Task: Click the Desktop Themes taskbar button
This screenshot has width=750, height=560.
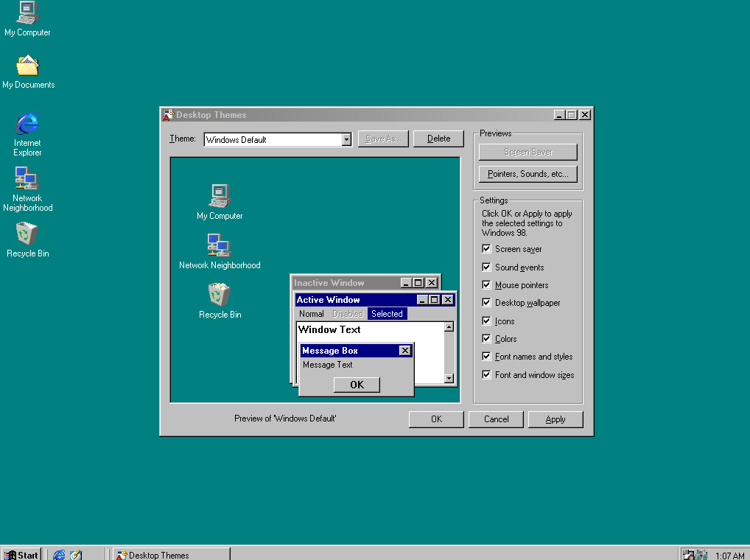Action: coord(171,555)
